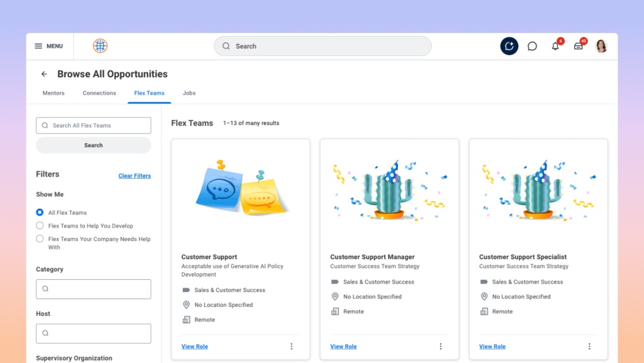View notifications bell icon
Screen dimensions: 644x363
[555, 46]
